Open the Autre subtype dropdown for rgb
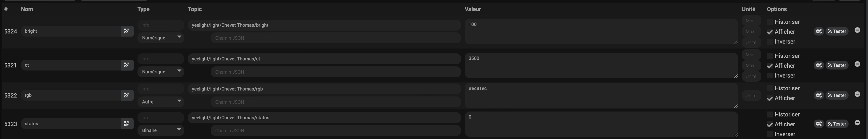 tap(161, 102)
